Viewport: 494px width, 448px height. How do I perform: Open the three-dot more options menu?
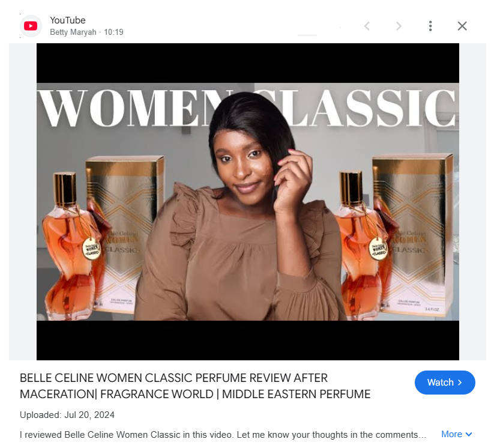click(430, 26)
